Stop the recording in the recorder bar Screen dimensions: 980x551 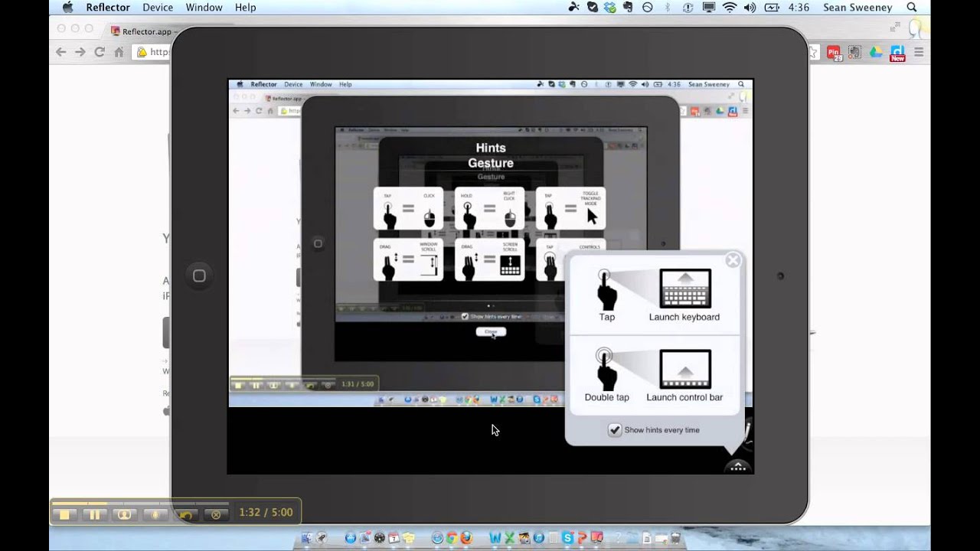(65, 514)
